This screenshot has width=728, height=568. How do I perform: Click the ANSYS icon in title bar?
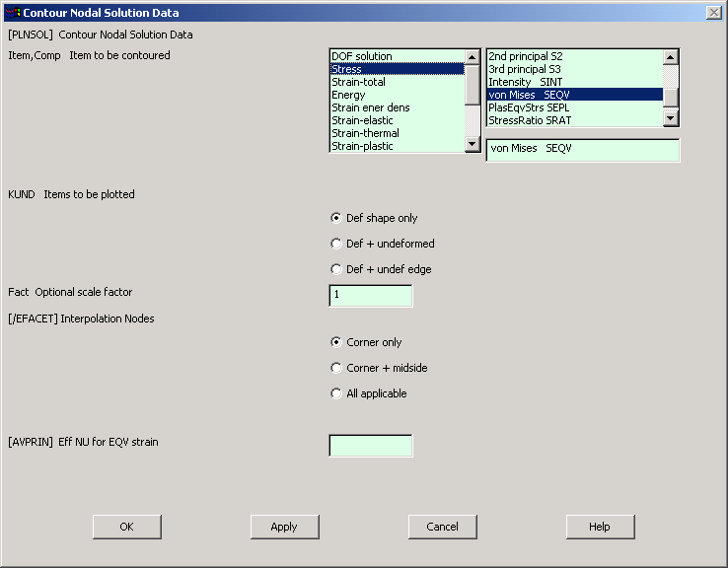point(13,13)
